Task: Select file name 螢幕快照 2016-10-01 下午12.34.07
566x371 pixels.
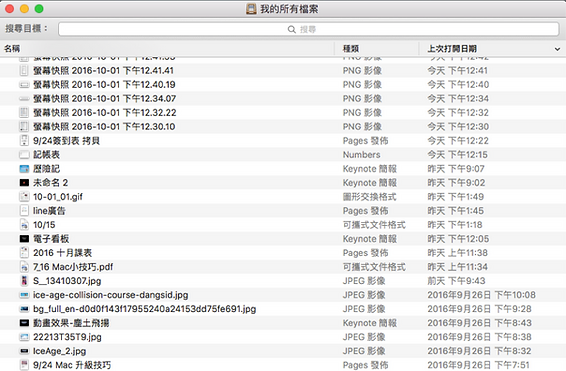Action: click(x=104, y=99)
